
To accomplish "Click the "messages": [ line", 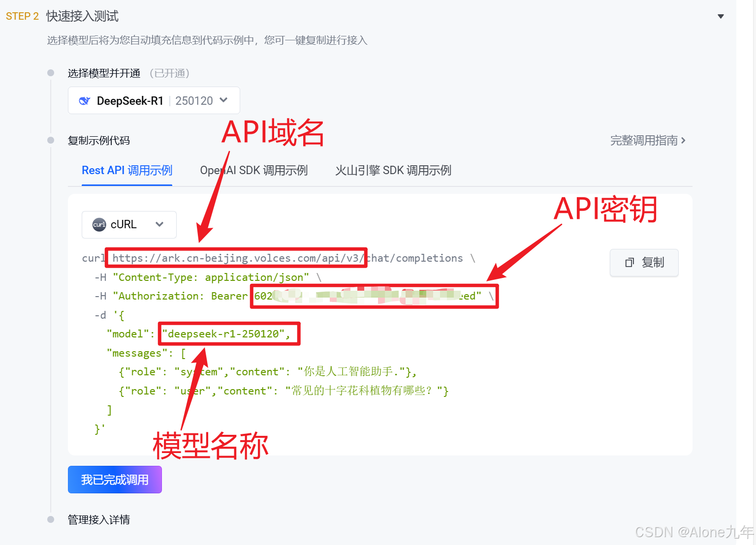I will (146, 353).
